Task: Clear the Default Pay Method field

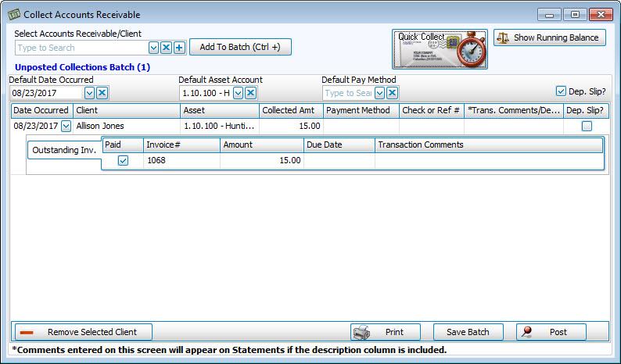Action: pyautogui.click(x=393, y=93)
